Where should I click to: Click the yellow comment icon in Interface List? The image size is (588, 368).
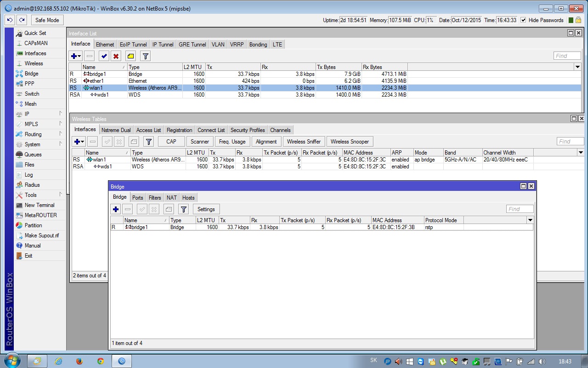[x=131, y=56]
